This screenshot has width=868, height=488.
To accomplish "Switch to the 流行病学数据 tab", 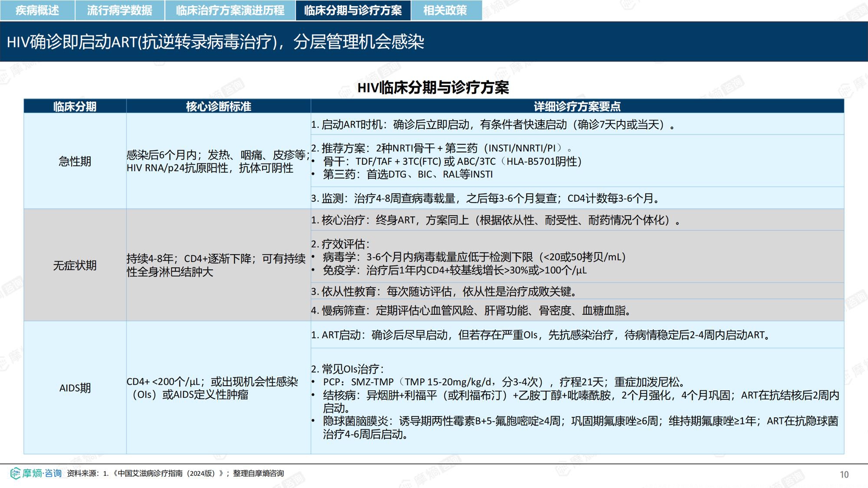I will click(120, 10).
